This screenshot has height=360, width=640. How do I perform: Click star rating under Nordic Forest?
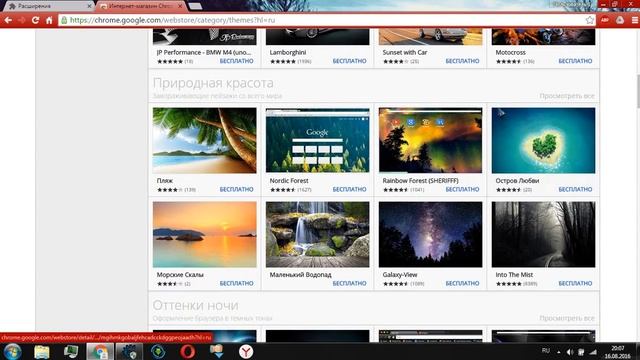[x=282, y=190]
